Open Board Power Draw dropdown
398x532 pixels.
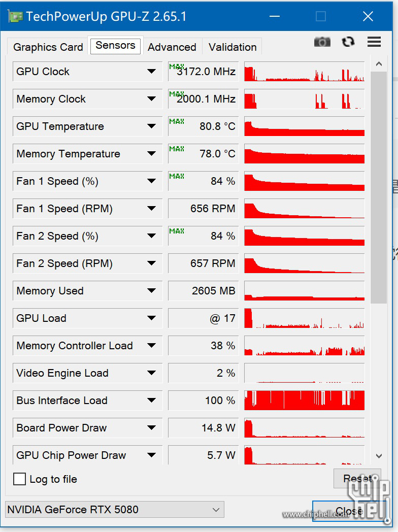point(151,427)
